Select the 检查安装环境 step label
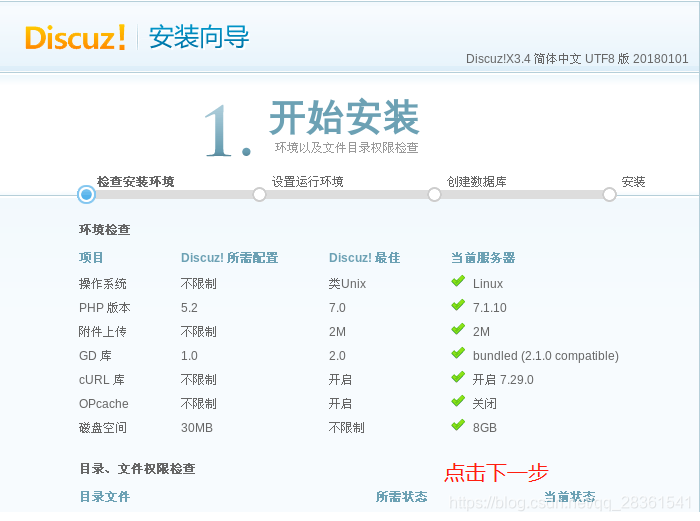Viewport: 700px width, 521px height. coord(135,182)
